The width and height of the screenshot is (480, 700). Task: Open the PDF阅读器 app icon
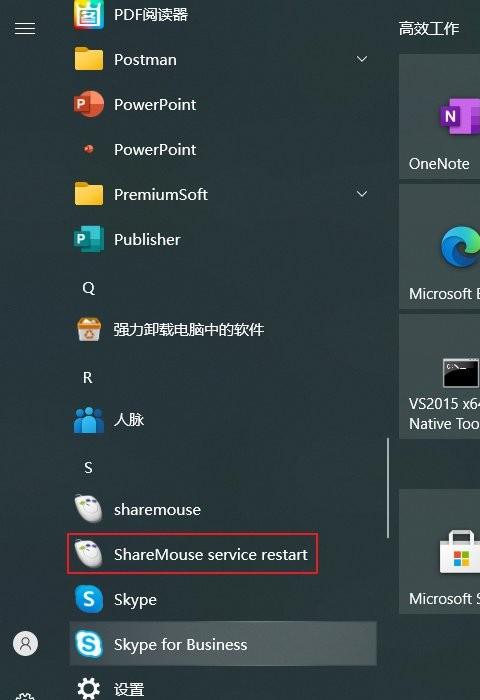(x=89, y=15)
